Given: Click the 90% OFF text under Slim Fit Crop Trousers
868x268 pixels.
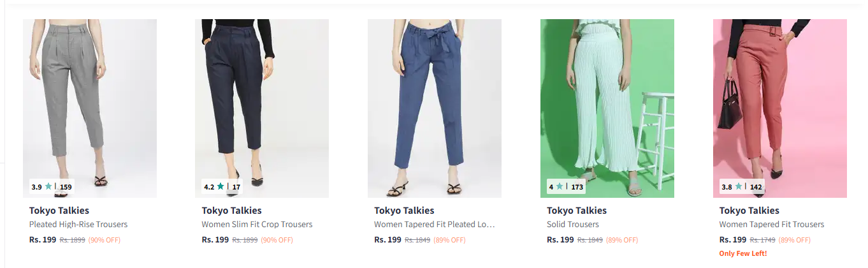Looking at the screenshot, I should pos(277,240).
